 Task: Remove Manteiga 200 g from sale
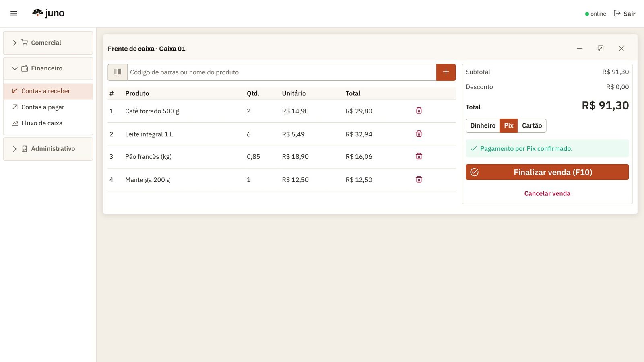pos(419,179)
